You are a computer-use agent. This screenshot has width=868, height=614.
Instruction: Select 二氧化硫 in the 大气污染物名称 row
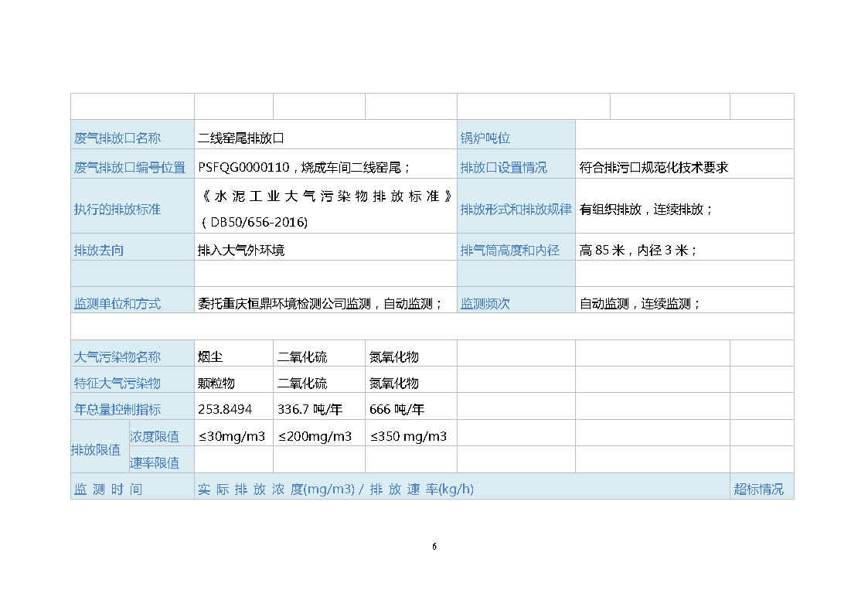point(302,357)
